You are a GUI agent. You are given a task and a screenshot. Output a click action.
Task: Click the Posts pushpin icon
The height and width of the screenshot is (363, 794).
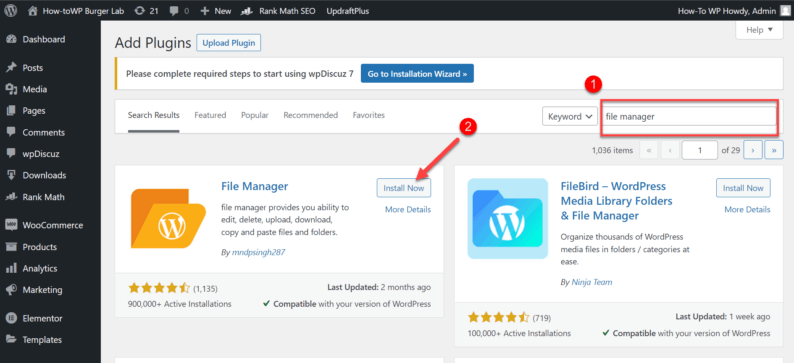pyautogui.click(x=11, y=68)
